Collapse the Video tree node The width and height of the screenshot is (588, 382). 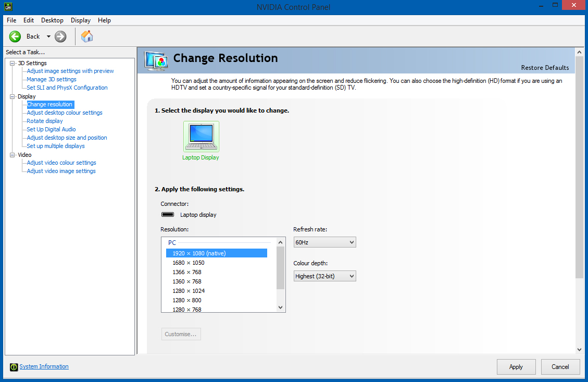pyautogui.click(x=12, y=155)
